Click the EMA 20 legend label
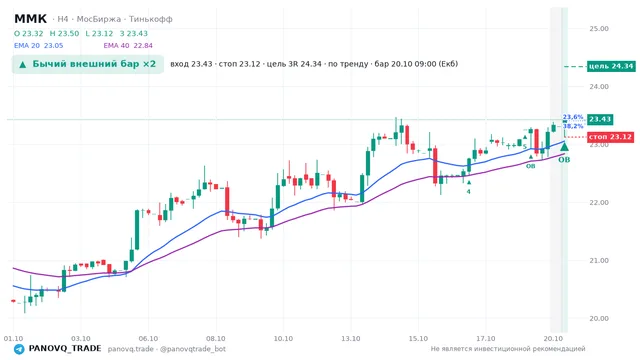Image resolution: width=640 pixels, height=360 pixels. pyautogui.click(x=27, y=45)
